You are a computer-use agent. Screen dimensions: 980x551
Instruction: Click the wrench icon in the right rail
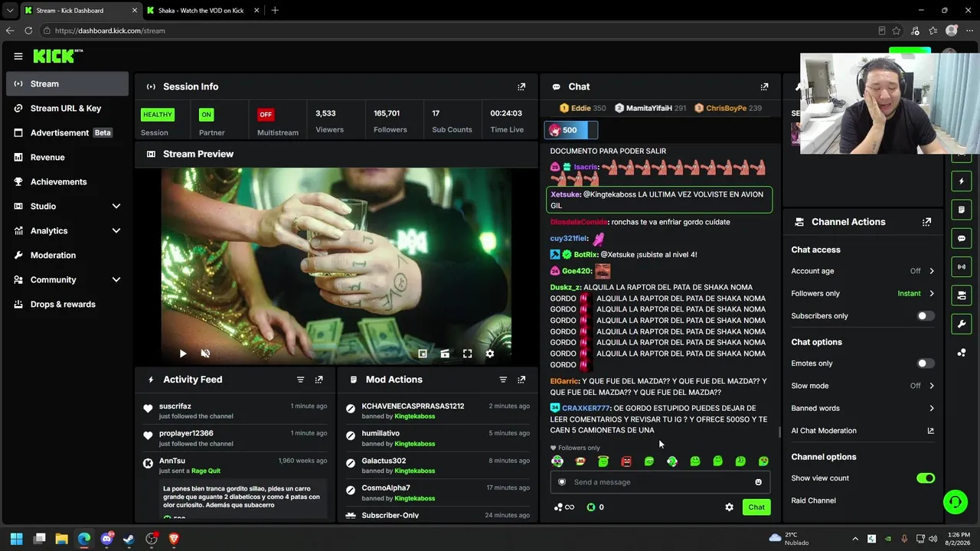coord(962,324)
